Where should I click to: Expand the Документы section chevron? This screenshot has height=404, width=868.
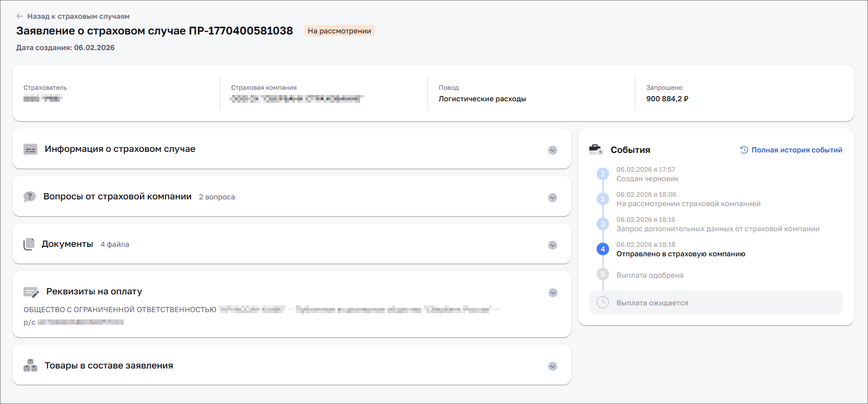pyautogui.click(x=552, y=245)
